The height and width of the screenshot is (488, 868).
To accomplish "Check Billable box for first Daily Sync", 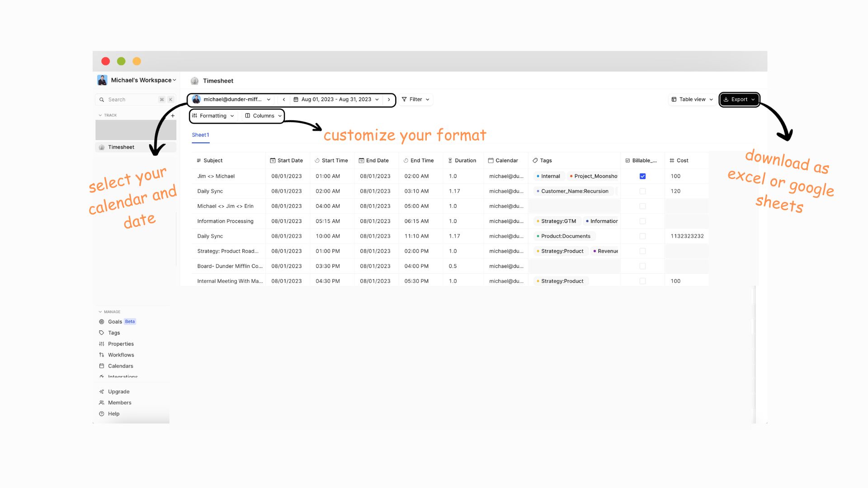I will tap(642, 191).
